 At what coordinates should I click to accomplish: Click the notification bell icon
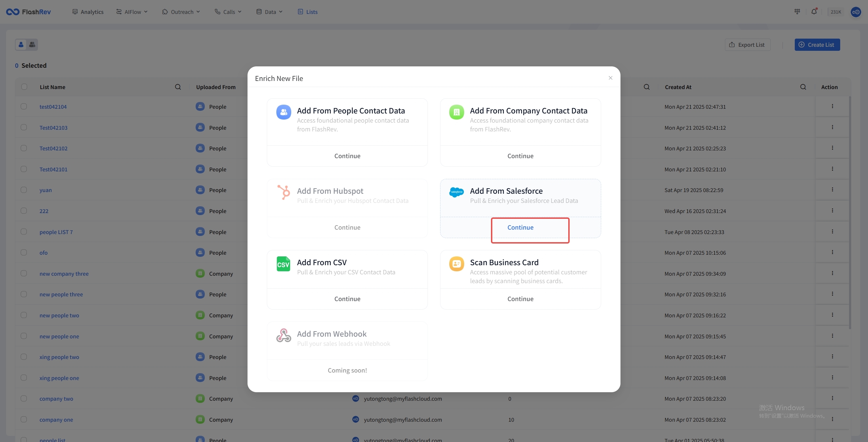(x=814, y=12)
